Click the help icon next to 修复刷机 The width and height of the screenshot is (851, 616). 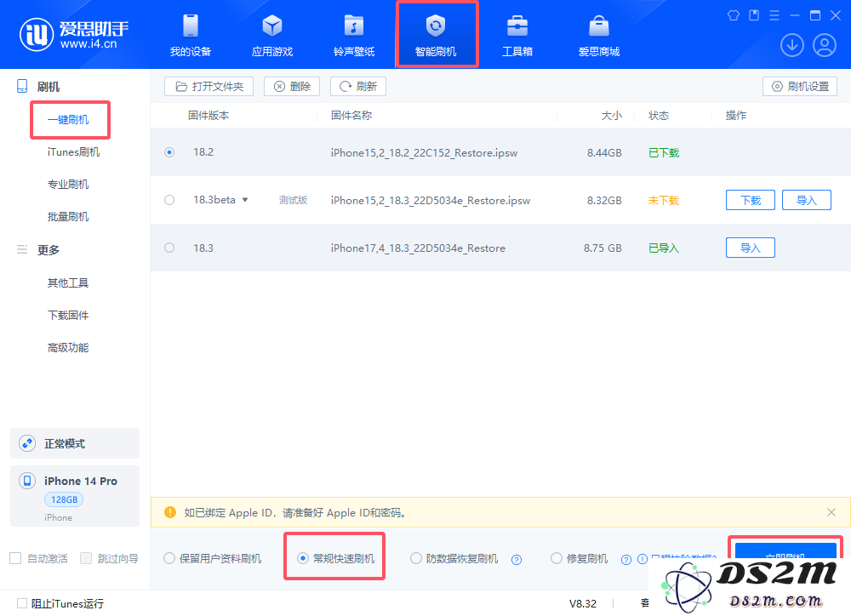point(626,560)
